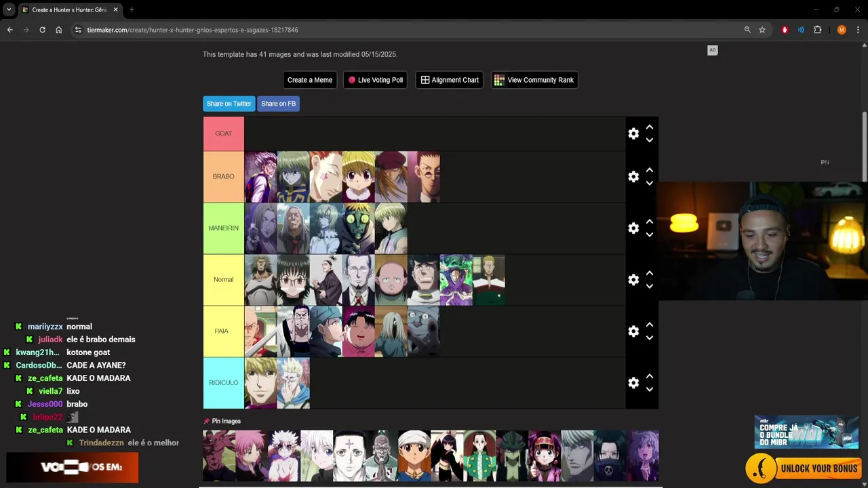Open the COMPRE JÁ MIBR bundle ad
The height and width of the screenshot is (488, 868).
click(806, 432)
